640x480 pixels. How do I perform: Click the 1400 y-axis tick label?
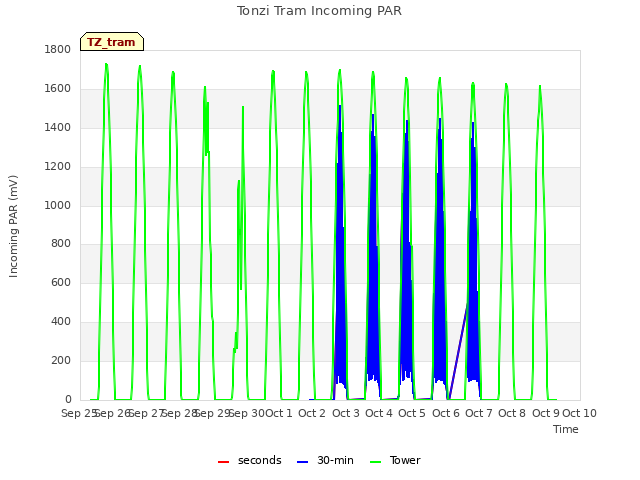(x=58, y=128)
